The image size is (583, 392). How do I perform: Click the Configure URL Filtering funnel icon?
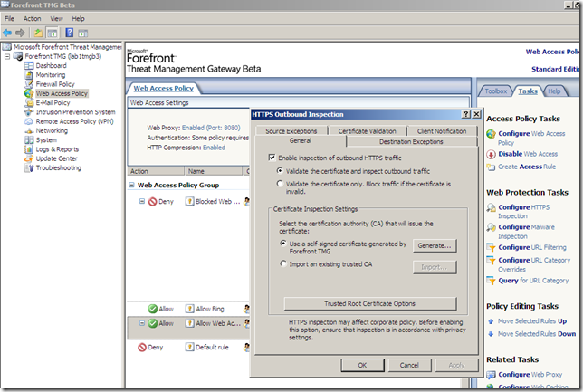click(x=492, y=248)
